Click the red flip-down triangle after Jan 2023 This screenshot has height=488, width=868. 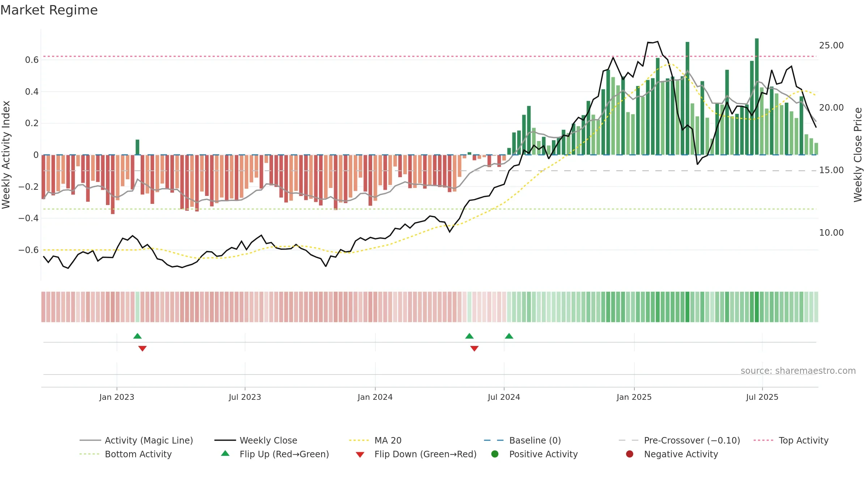pyautogui.click(x=142, y=348)
